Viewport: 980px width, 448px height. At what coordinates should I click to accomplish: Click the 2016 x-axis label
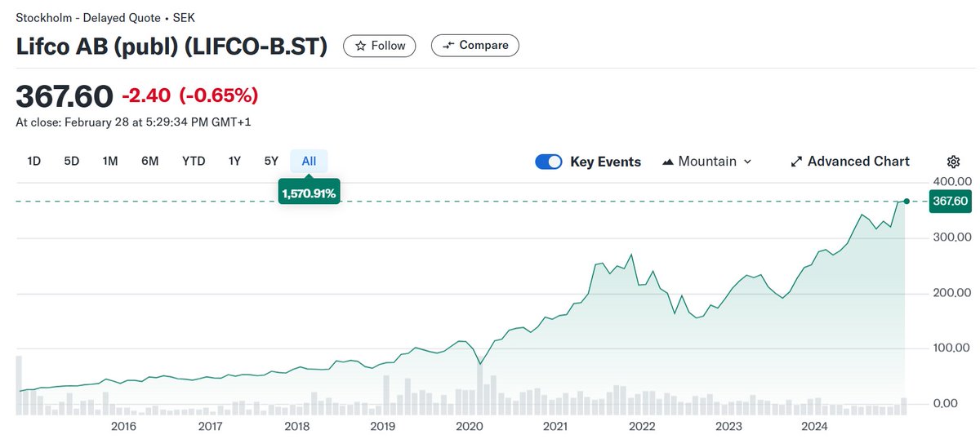123,426
